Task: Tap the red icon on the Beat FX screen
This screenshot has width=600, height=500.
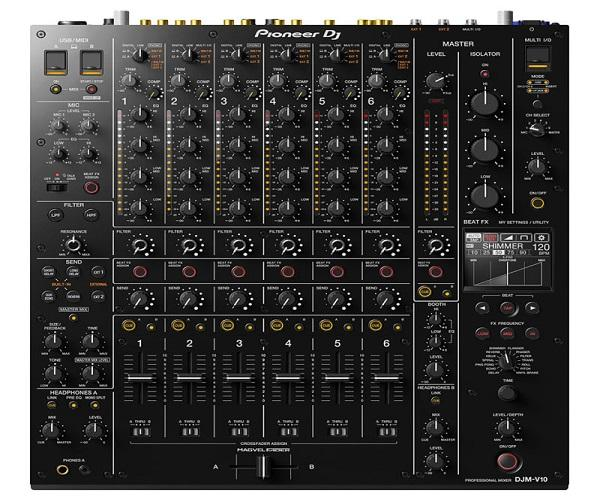Action: (491, 238)
